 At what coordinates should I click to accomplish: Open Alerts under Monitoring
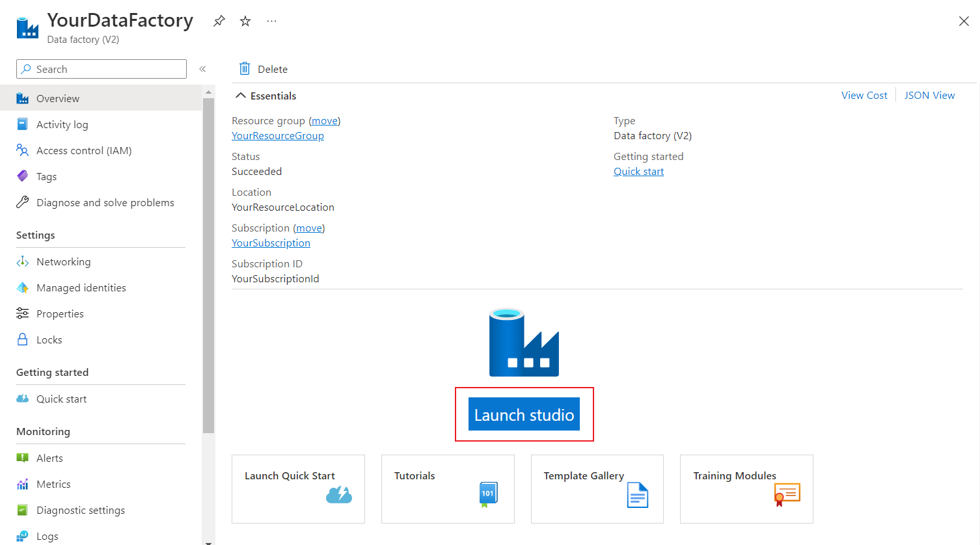coord(48,458)
